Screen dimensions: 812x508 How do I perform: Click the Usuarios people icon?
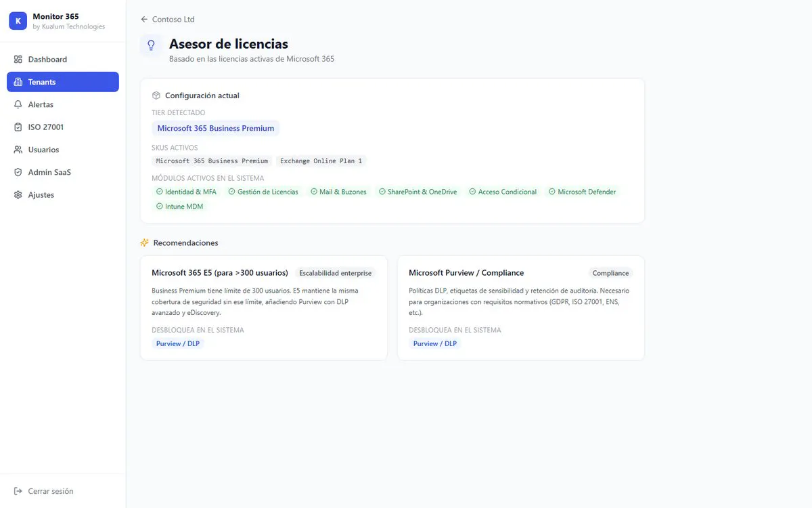18,150
